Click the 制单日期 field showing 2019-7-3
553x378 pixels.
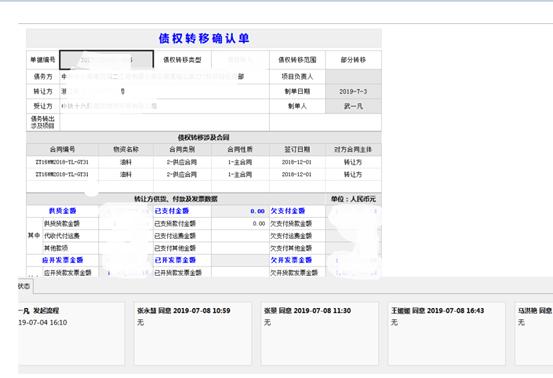(x=353, y=91)
